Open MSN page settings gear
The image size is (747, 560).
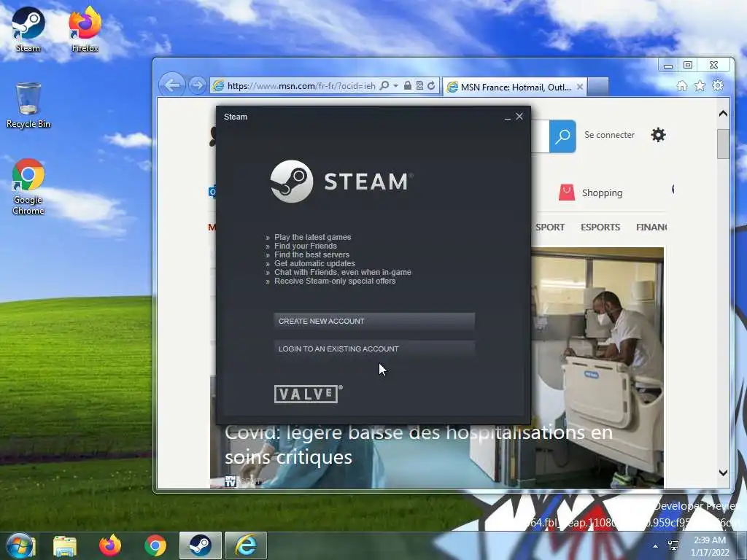click(658, 135)
